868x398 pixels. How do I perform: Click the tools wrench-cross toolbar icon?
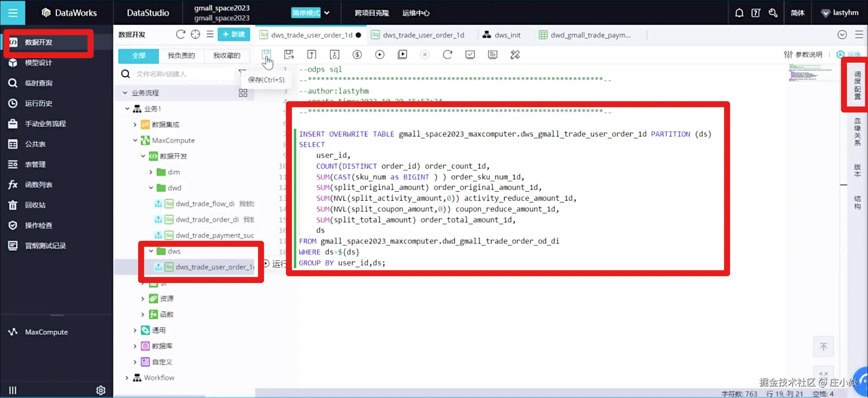pyautogui.click(x=515, y=55)
